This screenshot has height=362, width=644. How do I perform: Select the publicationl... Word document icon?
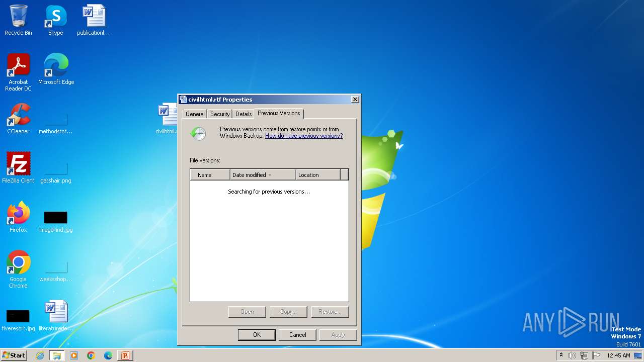pos(93,20)
